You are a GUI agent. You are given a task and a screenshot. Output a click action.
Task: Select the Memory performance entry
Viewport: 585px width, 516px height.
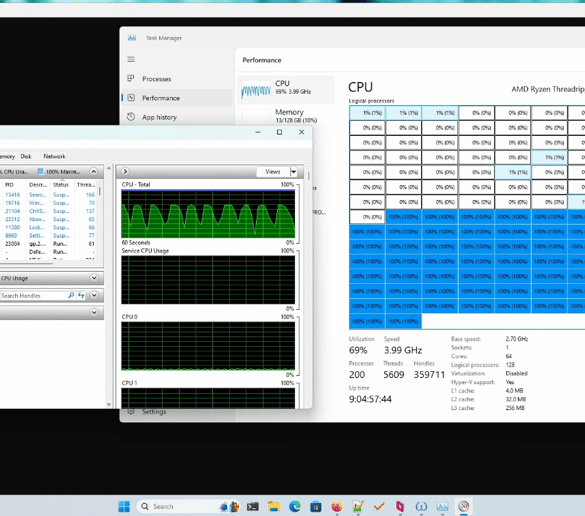click(285, 116)
